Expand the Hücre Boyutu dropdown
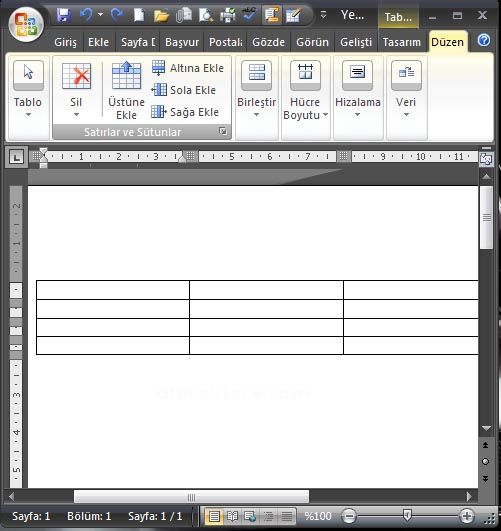Image resolution: width=501 pixels, height=531 pixels. click(x=305, y=90)
